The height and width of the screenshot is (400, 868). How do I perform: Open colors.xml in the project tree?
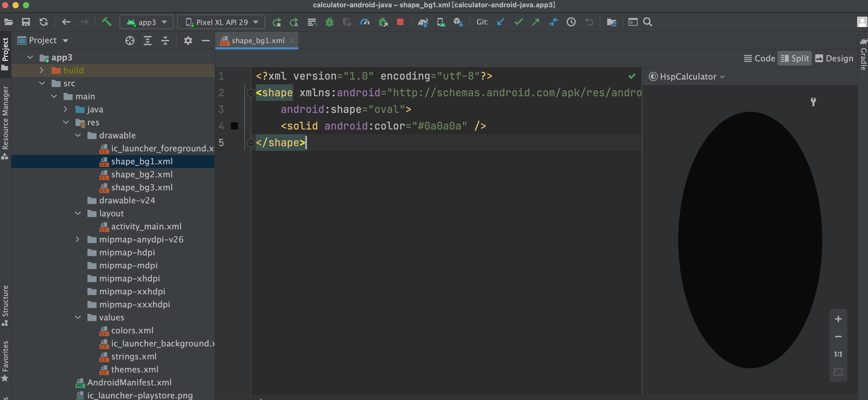132,330
